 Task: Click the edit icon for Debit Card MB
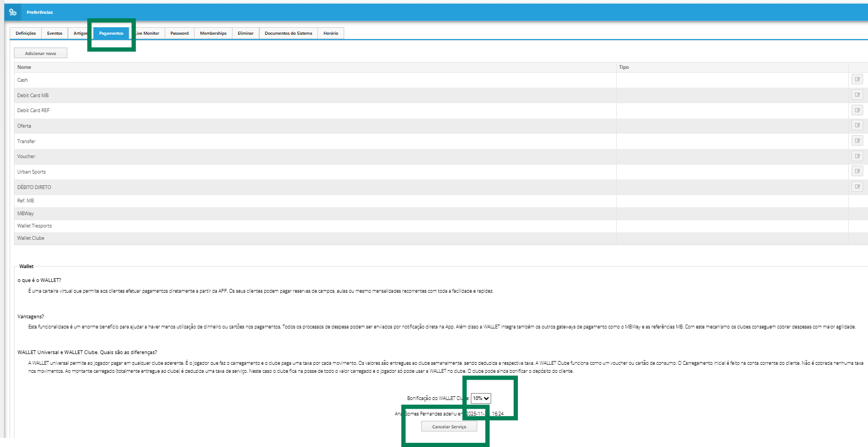pos(857,95)
